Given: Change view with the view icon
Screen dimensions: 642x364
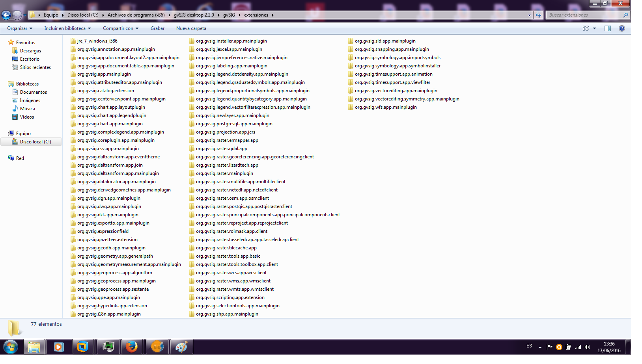Looking at the screenshot, I should coord(586,28).
